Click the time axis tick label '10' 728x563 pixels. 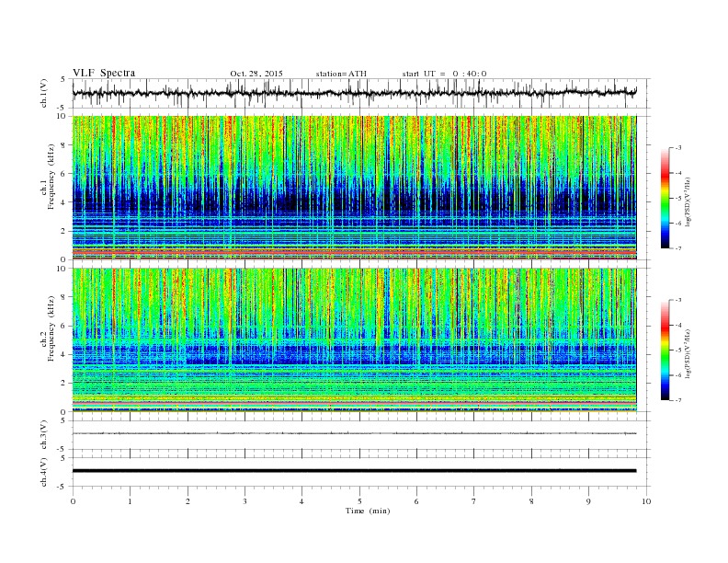[646, 501]
